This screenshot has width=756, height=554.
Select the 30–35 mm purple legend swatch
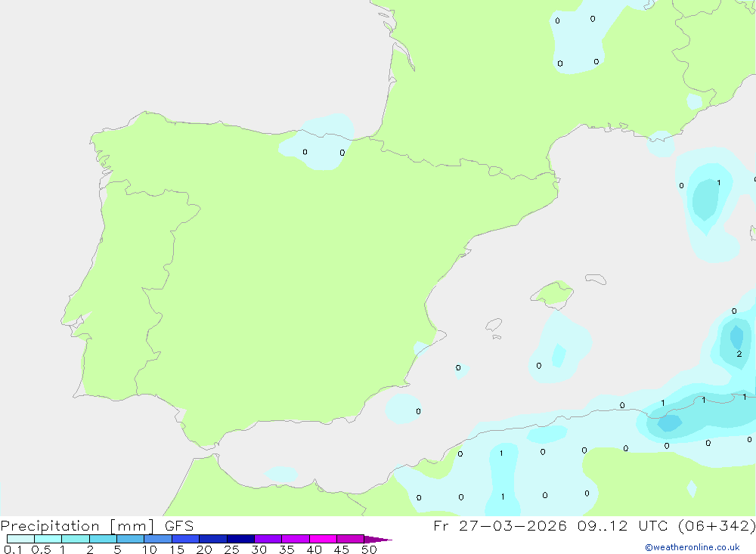point(268,539)
